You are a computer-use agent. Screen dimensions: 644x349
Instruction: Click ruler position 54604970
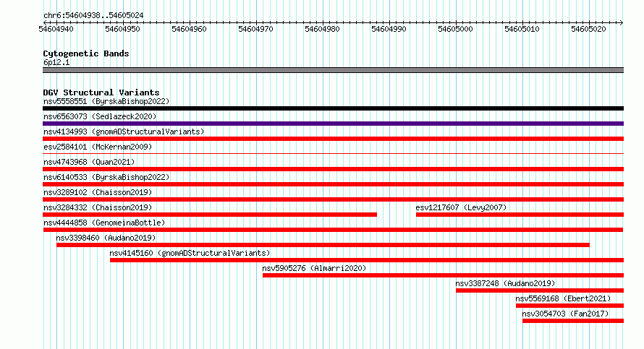[255, 29]
